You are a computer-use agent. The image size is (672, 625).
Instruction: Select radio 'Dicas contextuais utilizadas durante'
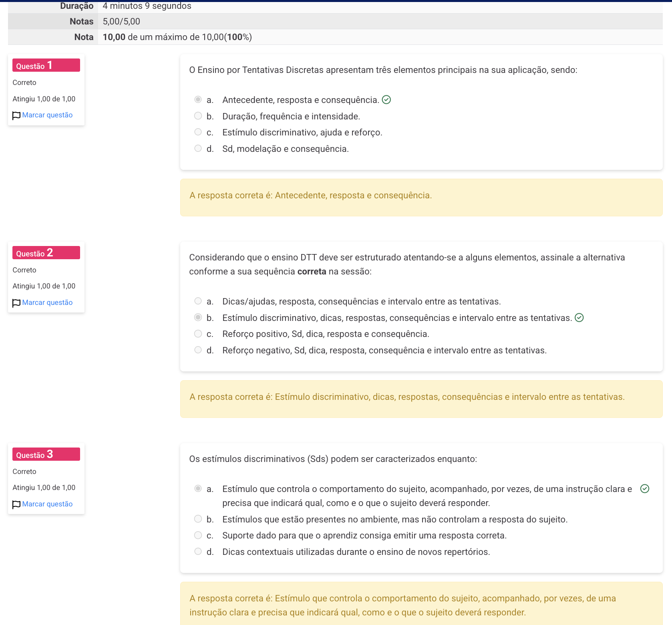[198, 551]
